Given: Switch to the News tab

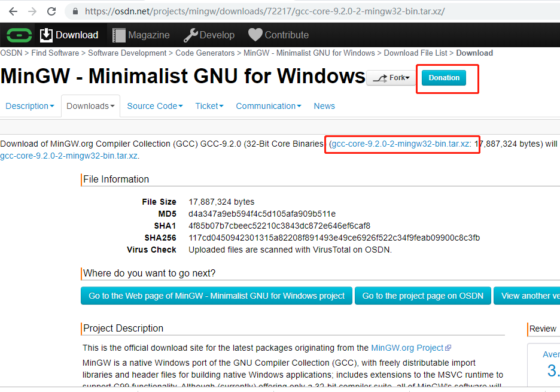Looking at the screenshot, I should (x=324, y=106).
